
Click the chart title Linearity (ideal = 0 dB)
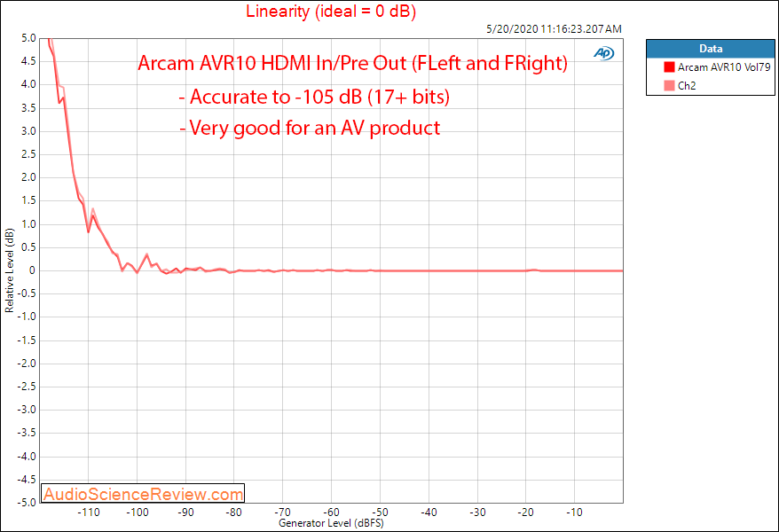pos(331,11)
